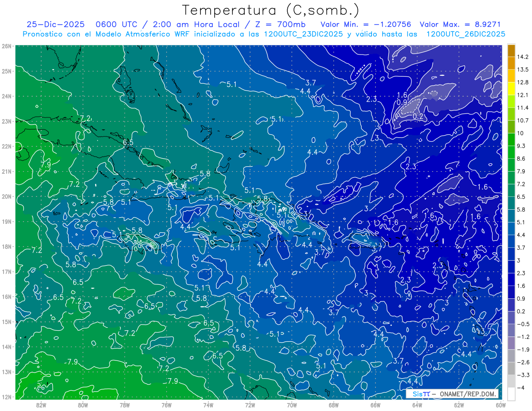The height and width of the screenshot is (411, 532).
Task: Click the 8.6 value on the color legend
Action: tap(522, 159)
